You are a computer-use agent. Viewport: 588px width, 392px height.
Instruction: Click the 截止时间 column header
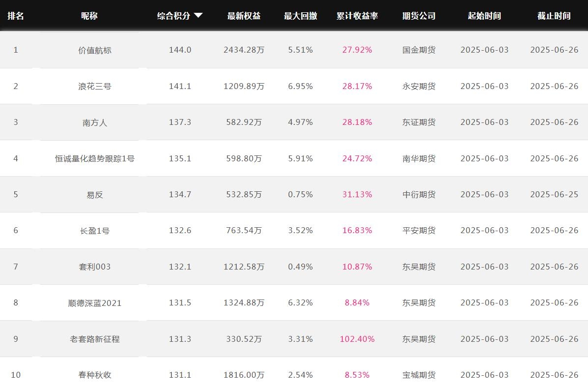pyautogui.click(x=554, y=16)
